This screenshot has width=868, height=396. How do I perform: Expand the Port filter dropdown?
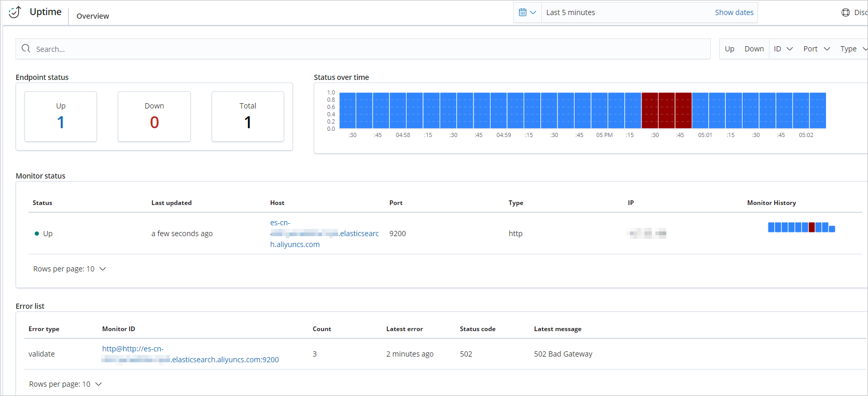[816, 49]
